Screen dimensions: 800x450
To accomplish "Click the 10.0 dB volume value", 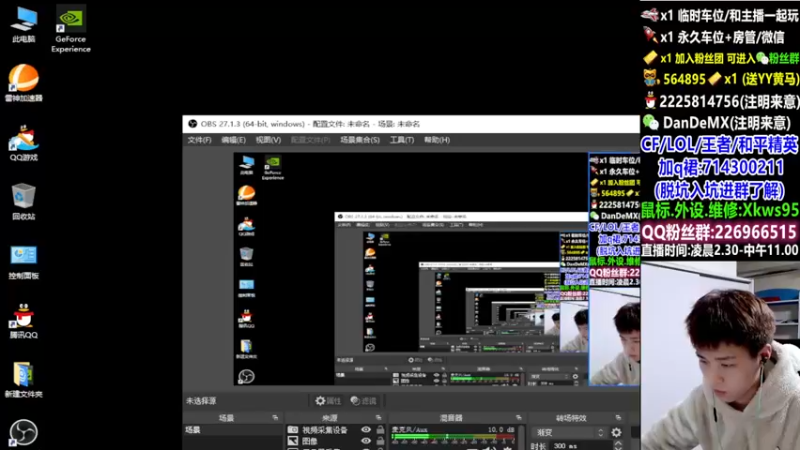I will pyautogui.click(x=501, y=430).
